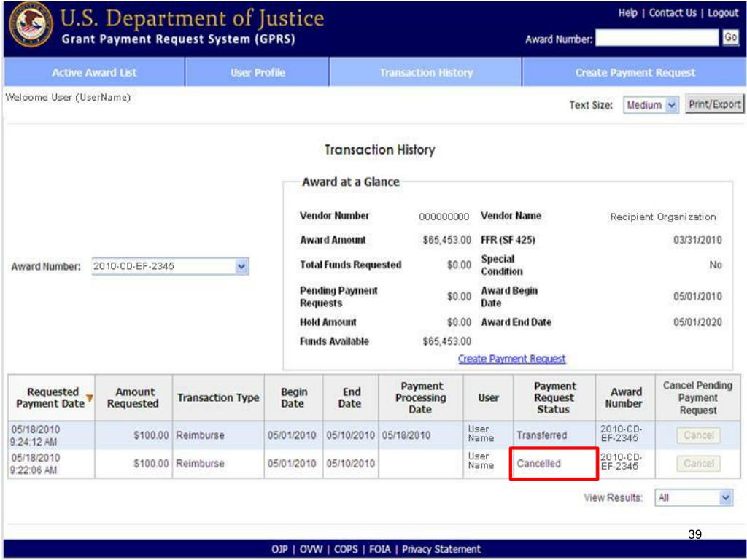Open the Transaction History tab

click(x=425, y=73)
